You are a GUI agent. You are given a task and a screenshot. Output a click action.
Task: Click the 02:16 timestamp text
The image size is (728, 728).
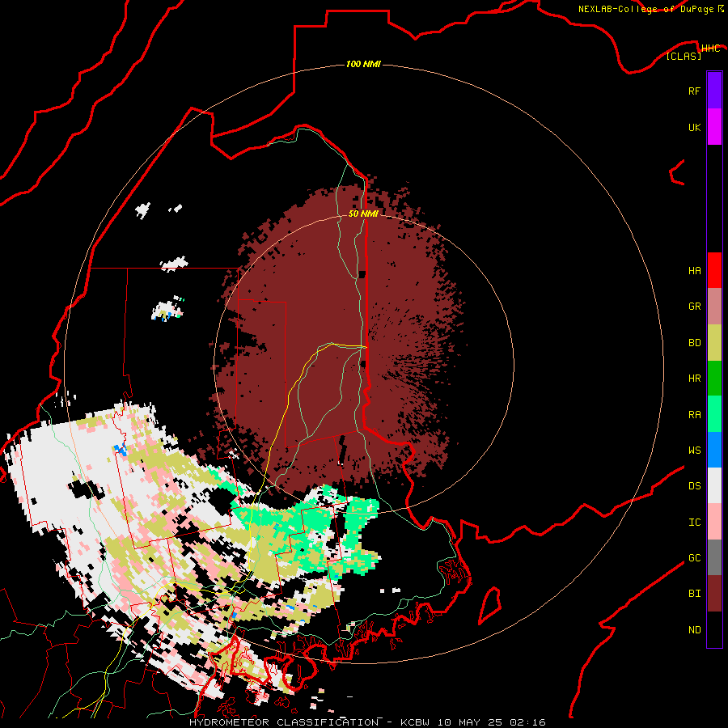click(527, 722)
